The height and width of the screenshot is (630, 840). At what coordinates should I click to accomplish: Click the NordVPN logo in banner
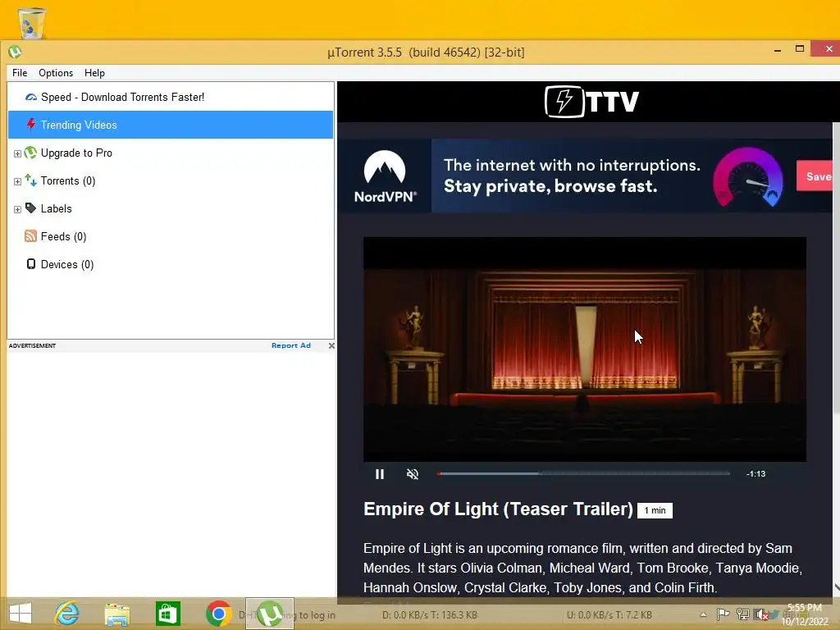386,176
